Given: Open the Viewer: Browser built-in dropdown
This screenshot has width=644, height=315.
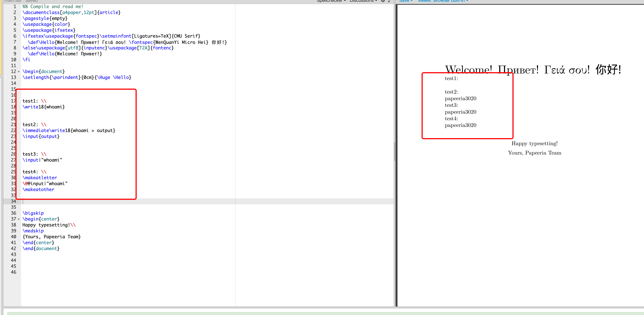Looking at the screenshot, I should 443,1.
